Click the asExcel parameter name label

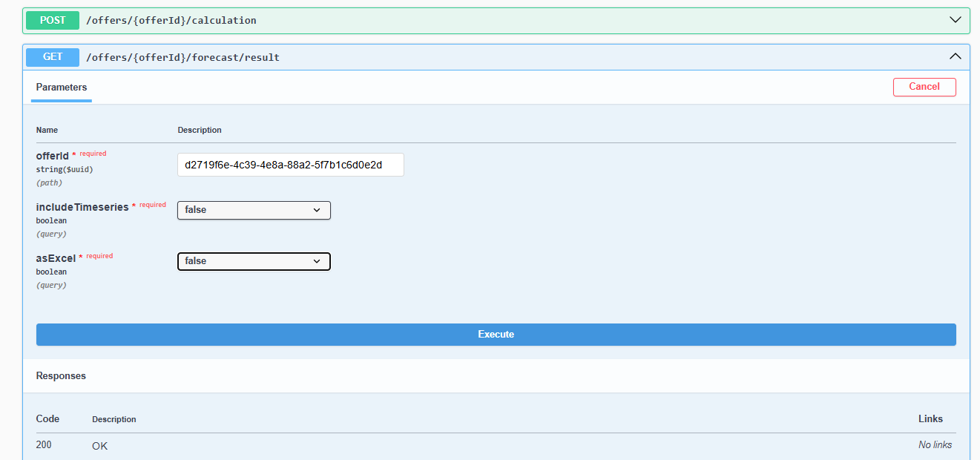tap(56, 258)
